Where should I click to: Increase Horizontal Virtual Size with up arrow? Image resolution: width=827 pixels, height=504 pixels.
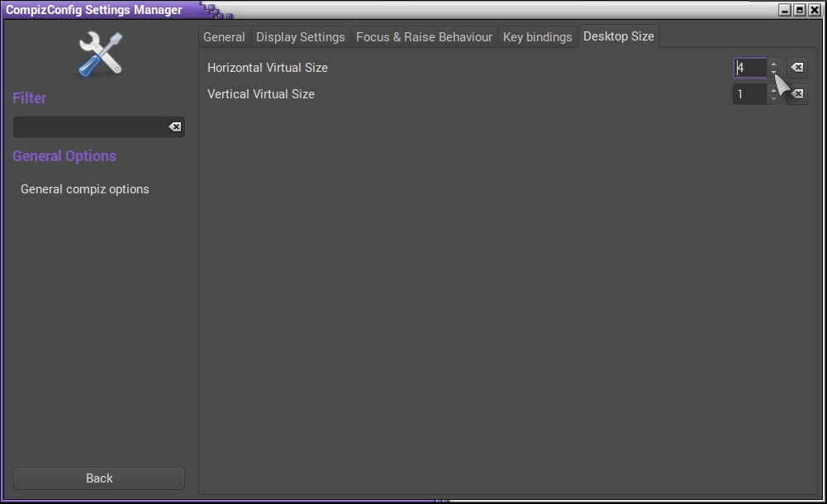point(773,64)
